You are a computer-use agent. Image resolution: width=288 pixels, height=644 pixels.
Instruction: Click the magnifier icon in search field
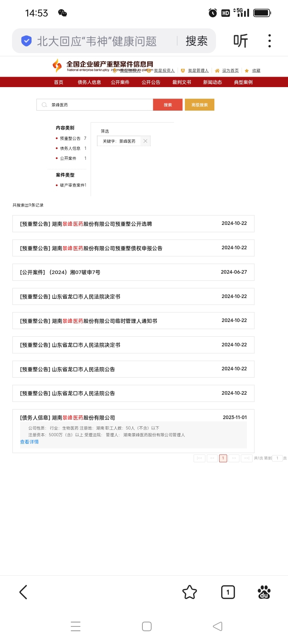click(44, 105)
